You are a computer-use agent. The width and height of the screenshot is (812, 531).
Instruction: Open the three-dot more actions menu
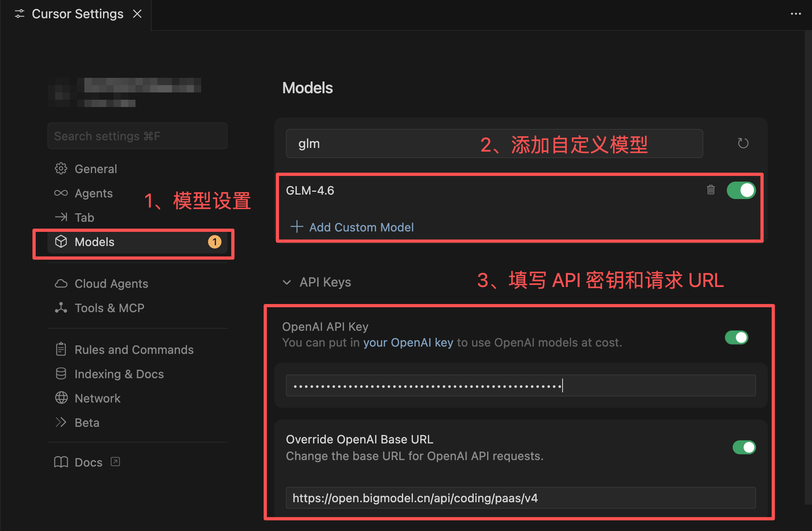coord(795,14)
